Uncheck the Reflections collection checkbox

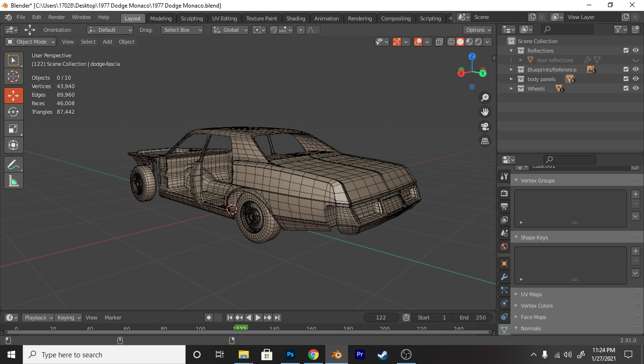pos(626,51)
